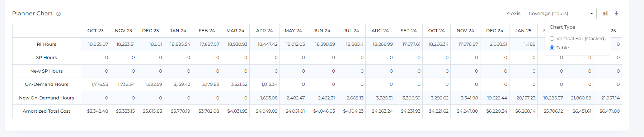Select the RI Hours row label

[x=47, y=44]
